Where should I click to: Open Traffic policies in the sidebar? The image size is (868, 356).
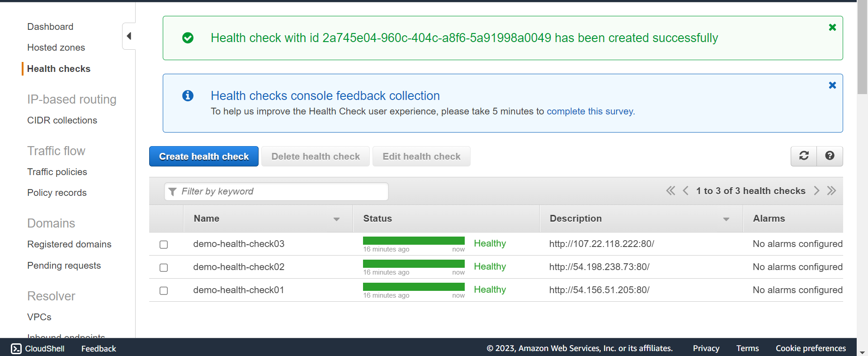pos(57,172)
